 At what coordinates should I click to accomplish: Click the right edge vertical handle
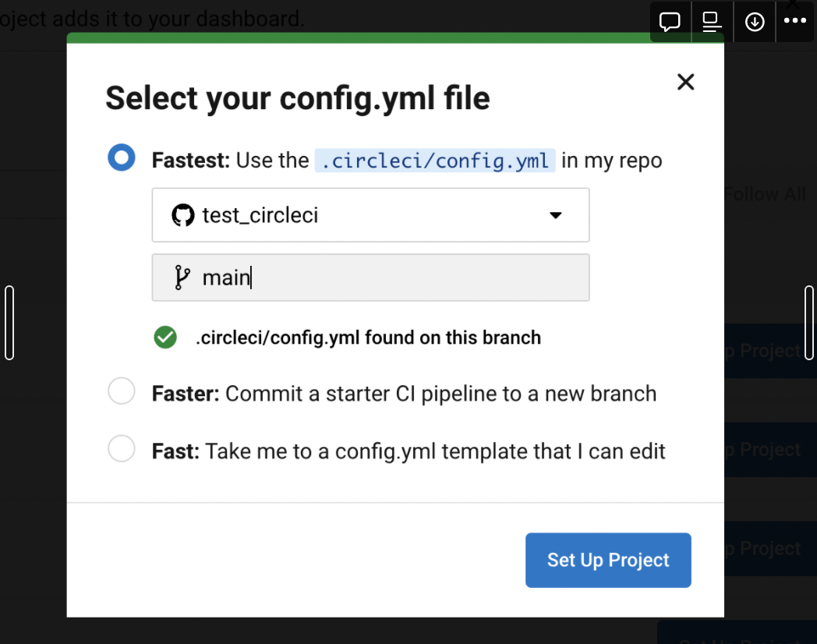coord(809,323)
